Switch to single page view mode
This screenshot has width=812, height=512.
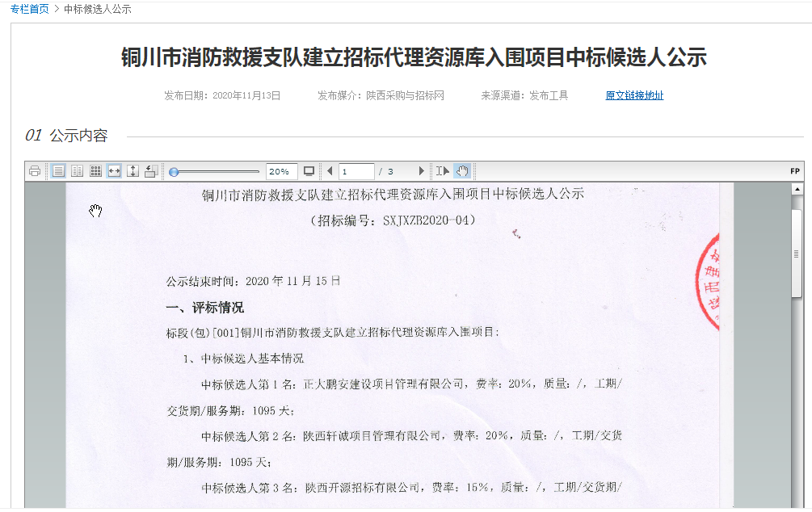tap(58, 171)
